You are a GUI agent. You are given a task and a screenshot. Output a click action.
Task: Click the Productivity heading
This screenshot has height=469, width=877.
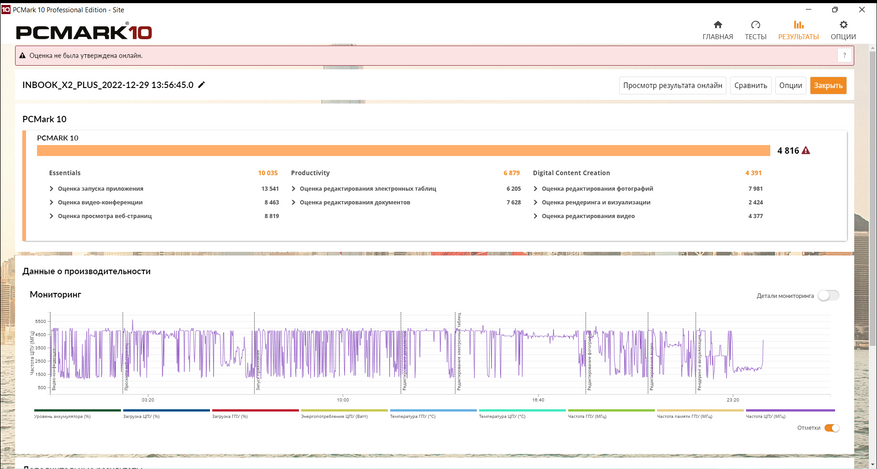[x=310, y=173]
